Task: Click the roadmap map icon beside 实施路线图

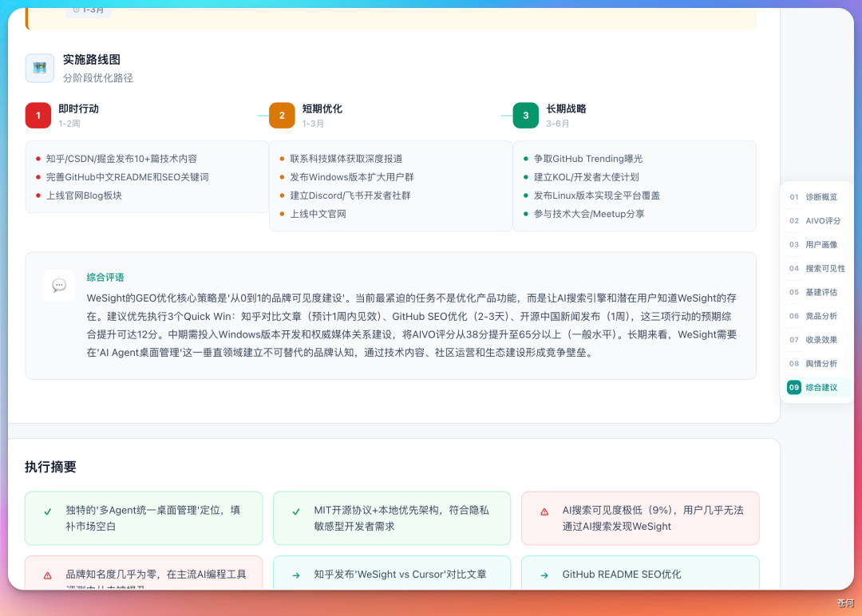Action: [x=40, y=68]
